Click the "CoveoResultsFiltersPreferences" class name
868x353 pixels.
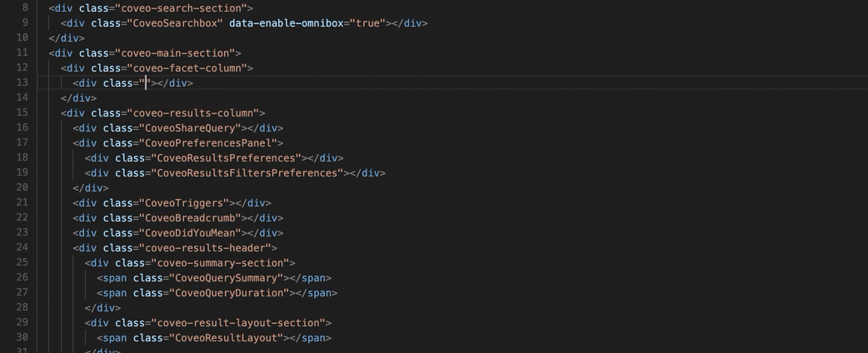[x=247, y=172]
